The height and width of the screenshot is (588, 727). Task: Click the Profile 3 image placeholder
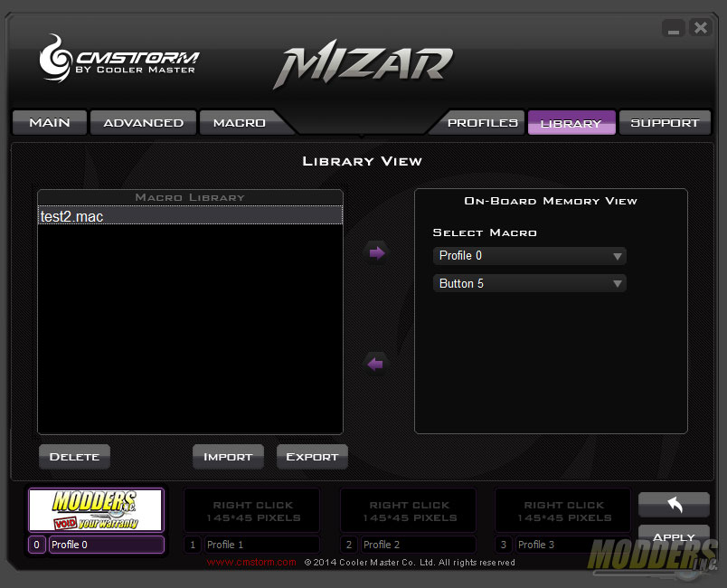562,510
